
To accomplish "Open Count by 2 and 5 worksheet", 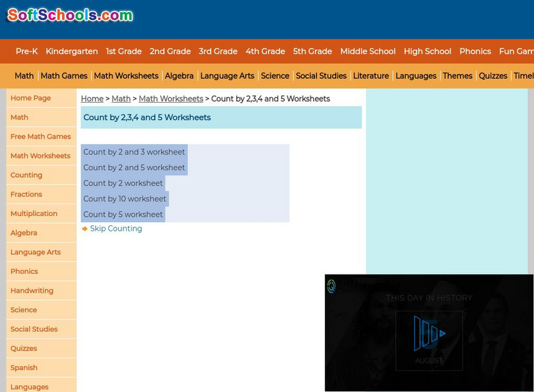I will tap(134, 167).
